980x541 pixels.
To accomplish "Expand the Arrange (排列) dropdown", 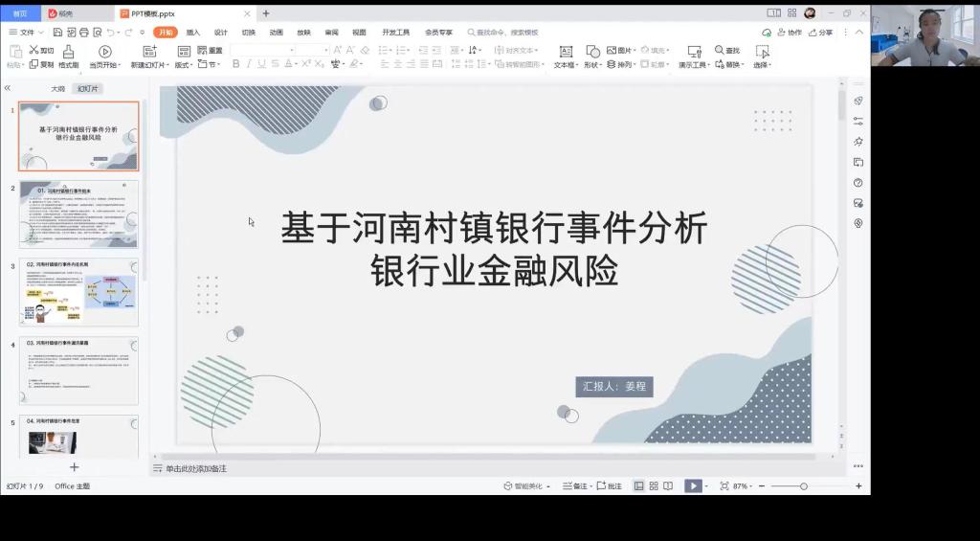I will click(623, 65).
